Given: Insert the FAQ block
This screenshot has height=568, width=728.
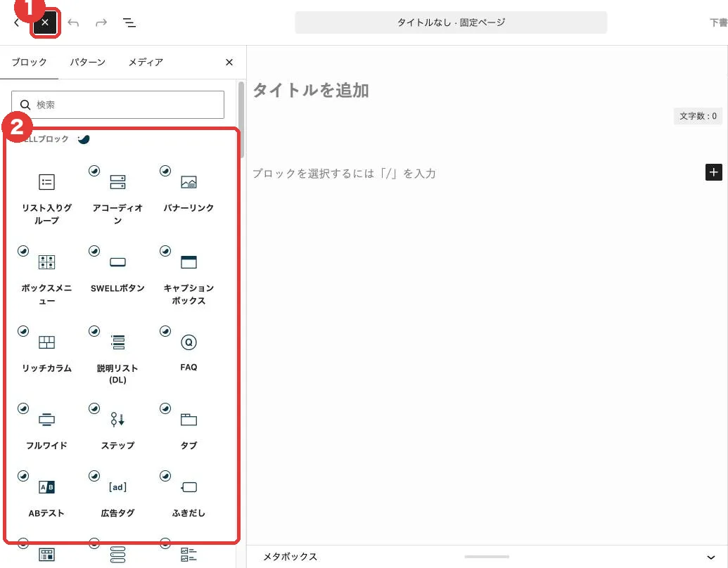Looking at the screenshot, I should click(189, 356).
